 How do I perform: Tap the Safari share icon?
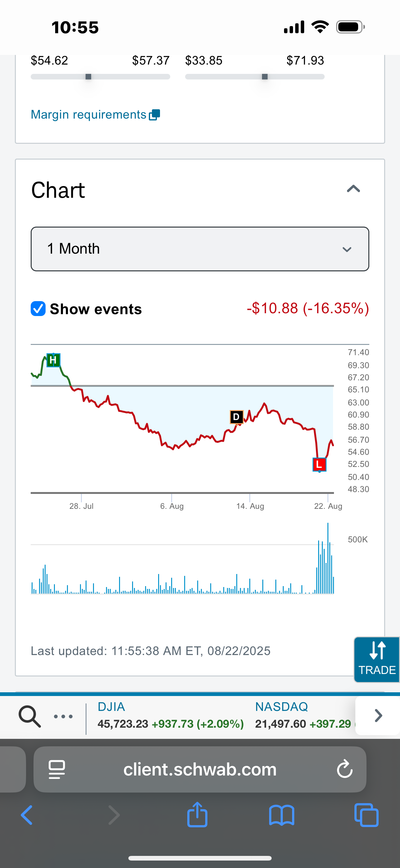point(197,815)
